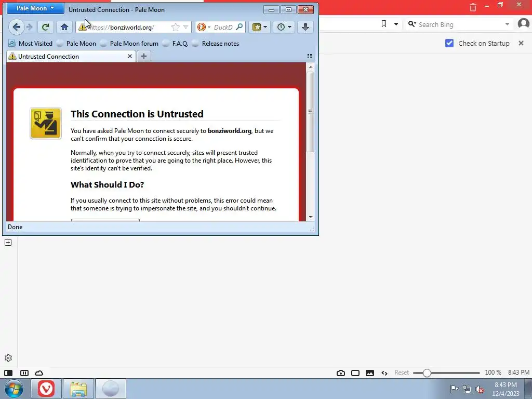Click the Vivaldi capture page camera icon
The image size is (532, 399).
341,373
